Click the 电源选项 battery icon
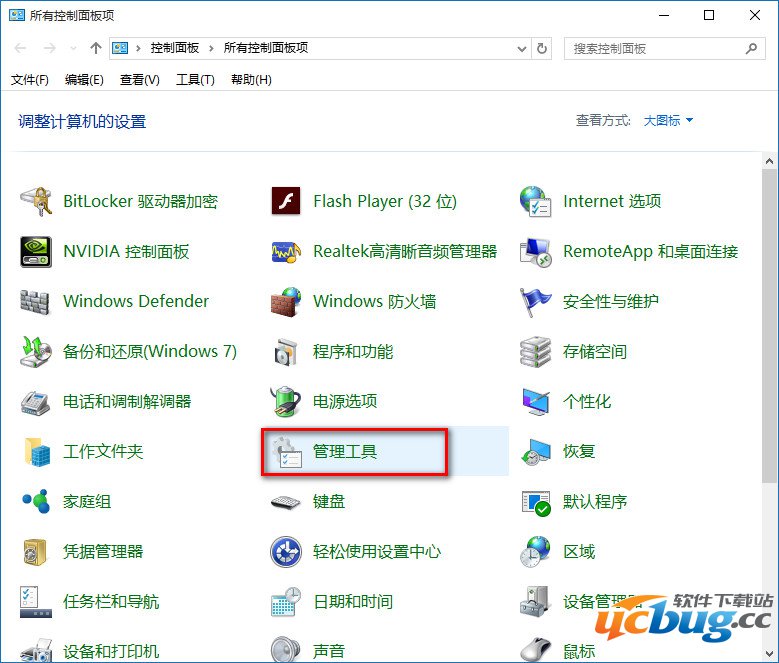The height and width of the screenshot is (663, 779). [x=286, y=401]
